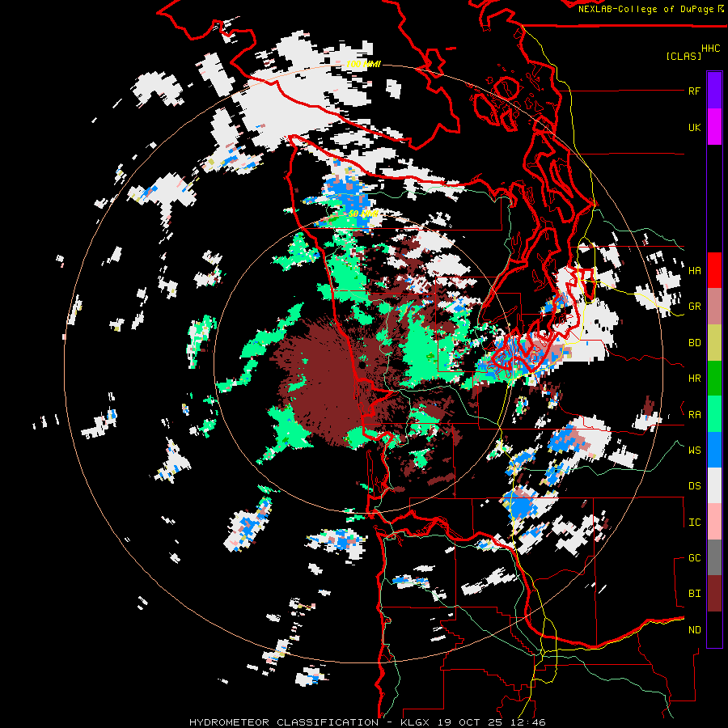
Task: Click the UK magenta legend swatch
Action: coord(714,127)
